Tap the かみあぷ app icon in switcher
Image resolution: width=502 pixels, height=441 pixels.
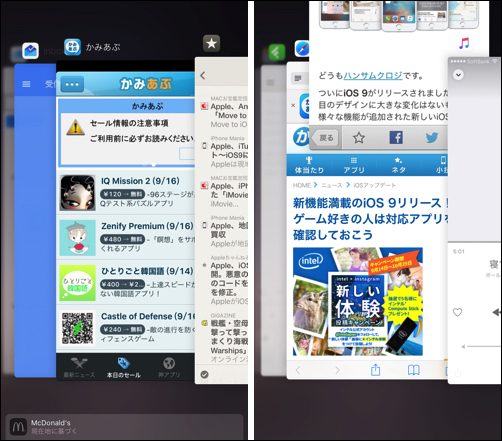coord(72,47)
